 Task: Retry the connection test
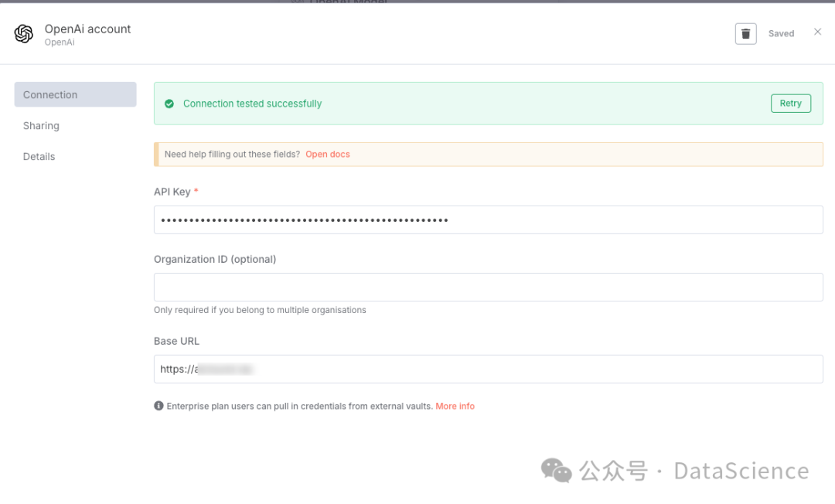tap(791, 104)
